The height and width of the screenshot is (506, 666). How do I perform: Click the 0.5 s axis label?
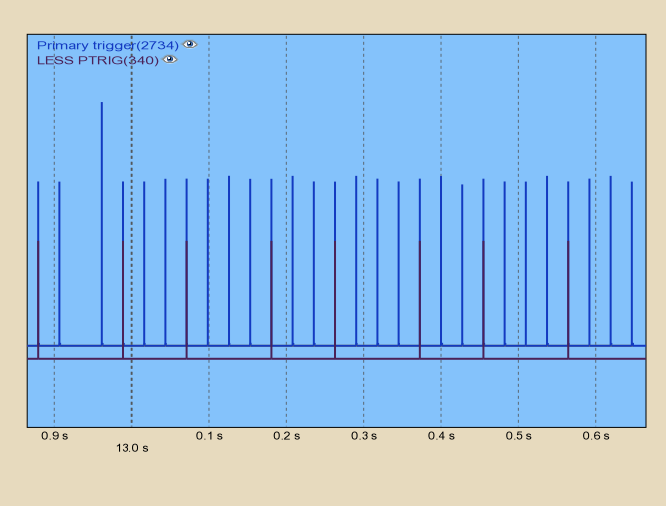[519, 436]
